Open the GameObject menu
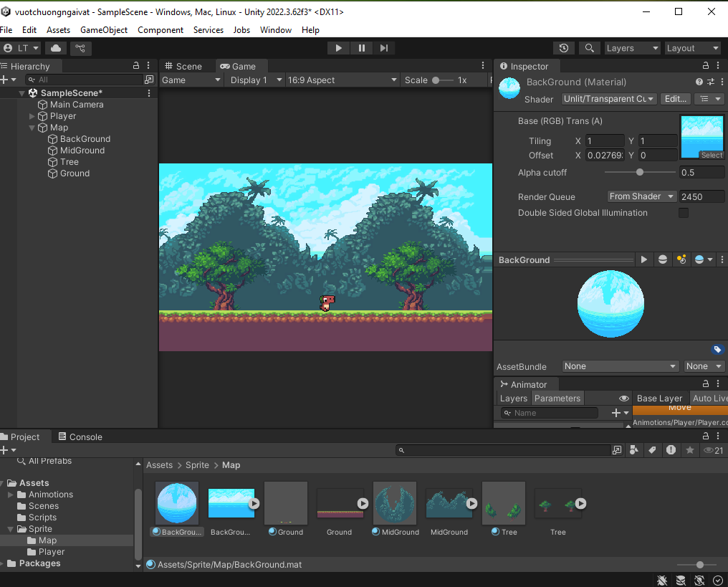The height and width of the screenshot is (587, 728). pyautogui.click(x=104, y=30)
